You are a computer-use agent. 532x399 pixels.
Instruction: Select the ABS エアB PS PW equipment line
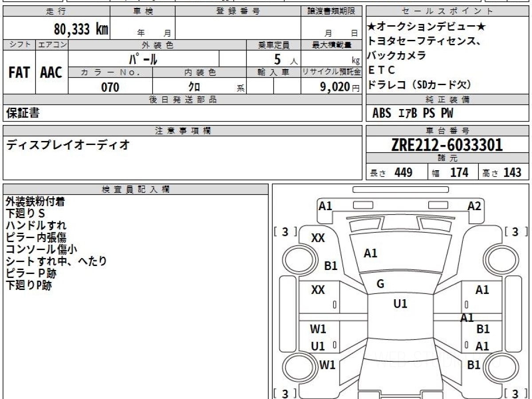pyautogui.click(x=413, y=114)
